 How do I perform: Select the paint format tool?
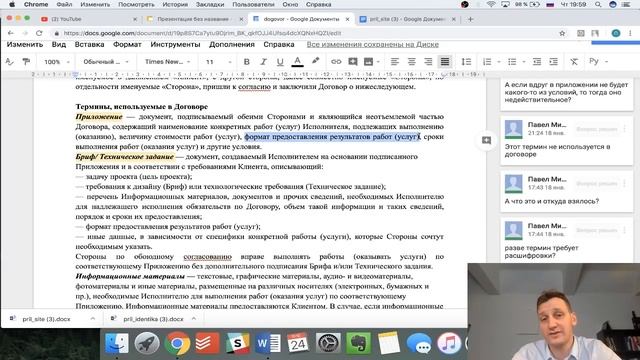click(26, 62)
